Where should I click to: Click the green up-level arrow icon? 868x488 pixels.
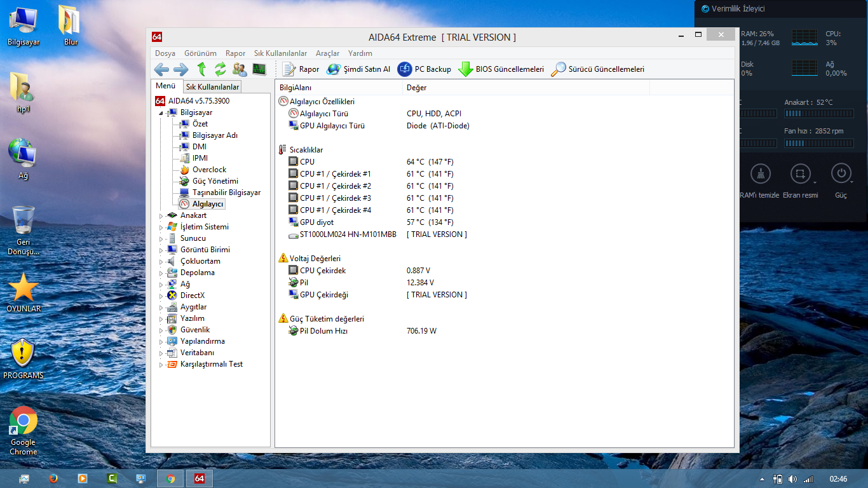[x=202, y=69]
